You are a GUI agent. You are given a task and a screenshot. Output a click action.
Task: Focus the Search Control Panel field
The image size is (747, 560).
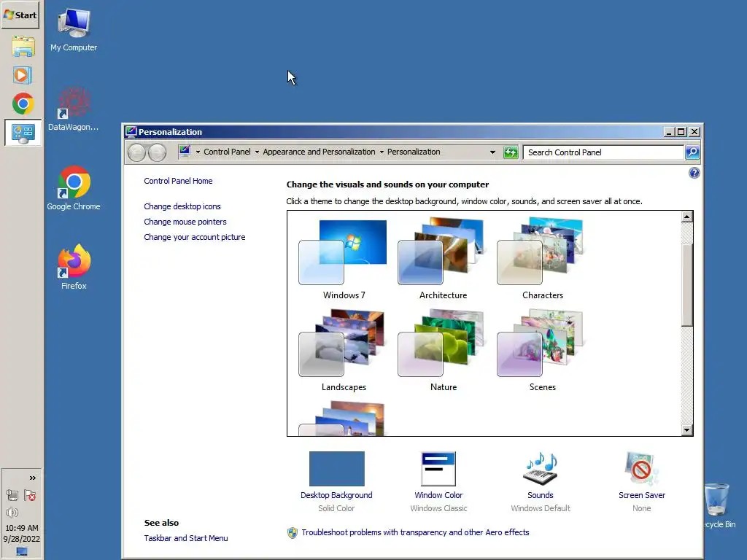coord(603,152)
